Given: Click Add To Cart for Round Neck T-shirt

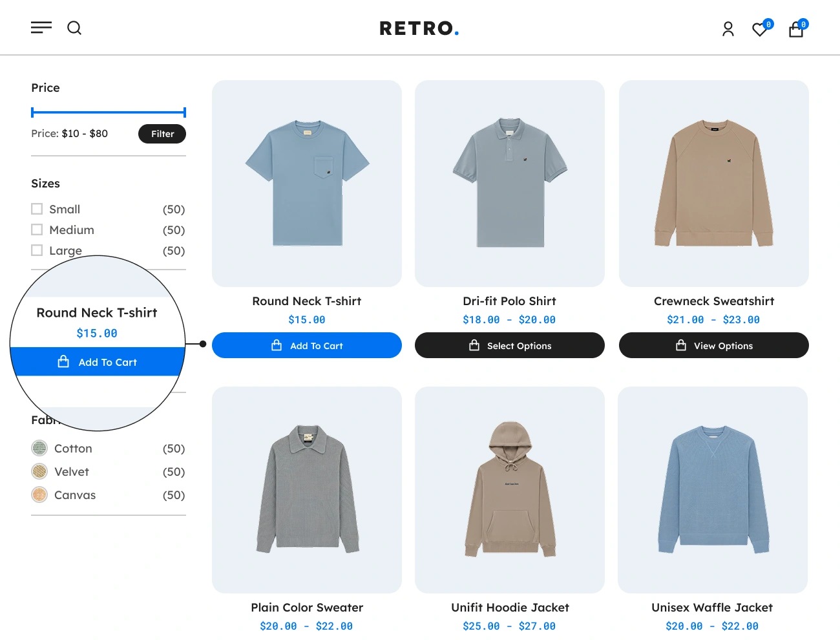Looking at the screenshot, I should click(307, 345).
